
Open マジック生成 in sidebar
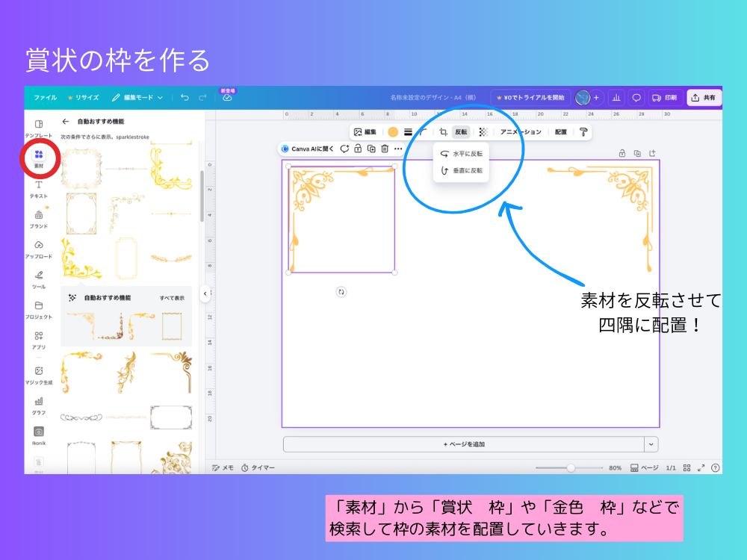39,376
